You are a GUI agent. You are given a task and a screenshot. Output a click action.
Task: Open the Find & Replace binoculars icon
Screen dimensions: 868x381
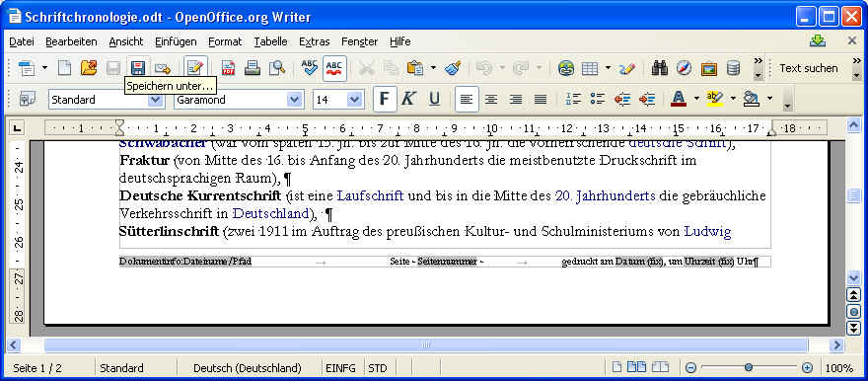pyautogui.click(x=659, y=68)
